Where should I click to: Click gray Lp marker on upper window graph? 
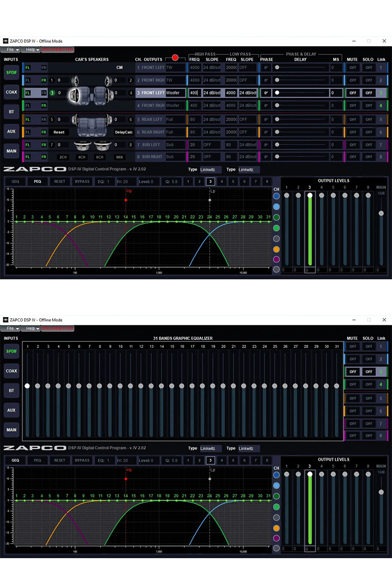210,200
